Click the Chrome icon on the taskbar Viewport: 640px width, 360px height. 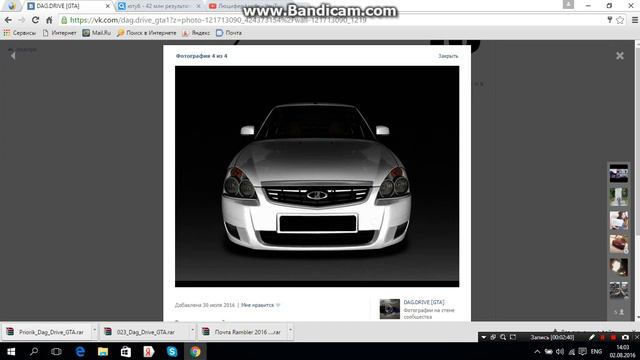point(195,351)
